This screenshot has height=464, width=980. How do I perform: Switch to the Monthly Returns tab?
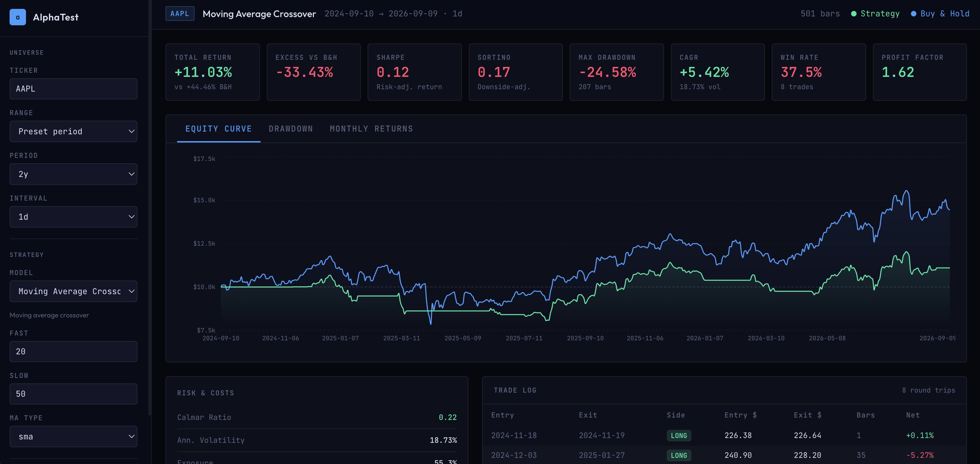[371, 129]
